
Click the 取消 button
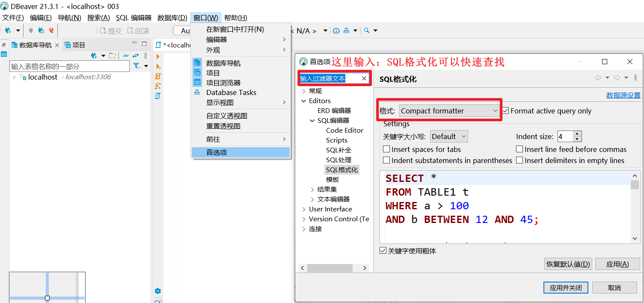(614, 288)
